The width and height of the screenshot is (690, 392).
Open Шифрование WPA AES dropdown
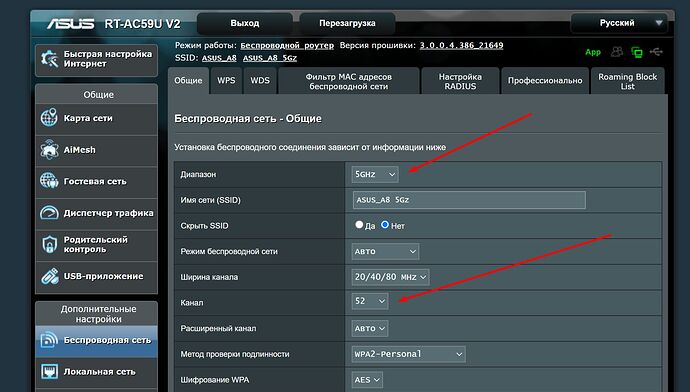pos(367,380)
